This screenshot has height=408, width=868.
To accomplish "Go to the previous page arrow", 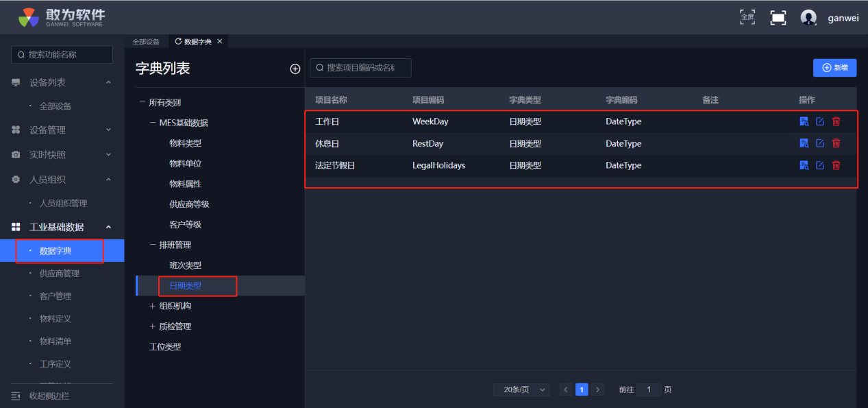I will 566,389.
